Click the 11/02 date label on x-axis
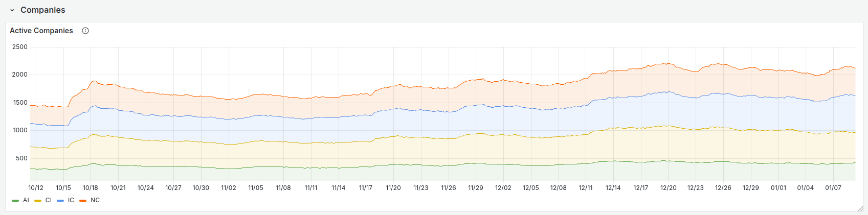The image size is (868, 215). tap(229, 188)
